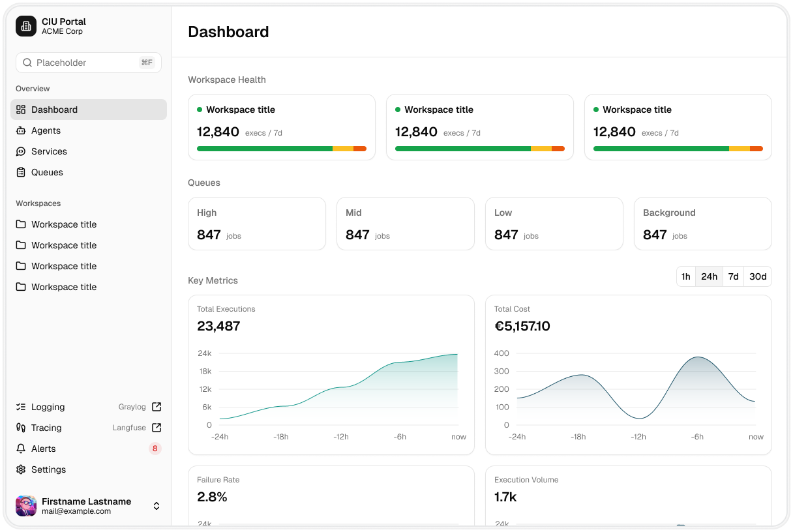Open Dashboard via its grid icon
The image size is (793, 532).
point(21,110)
